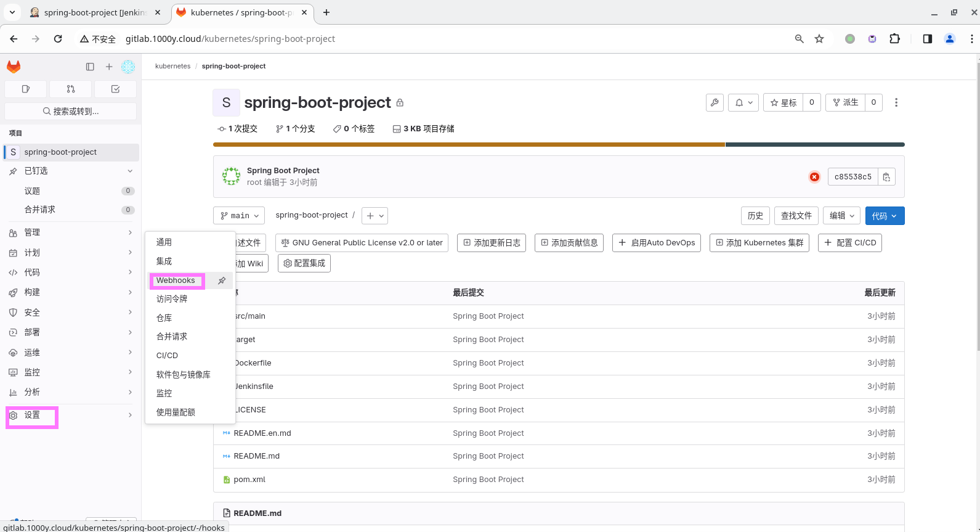Copy commit SHA c85538c5
Screen dimensions: 980x532
886,177
